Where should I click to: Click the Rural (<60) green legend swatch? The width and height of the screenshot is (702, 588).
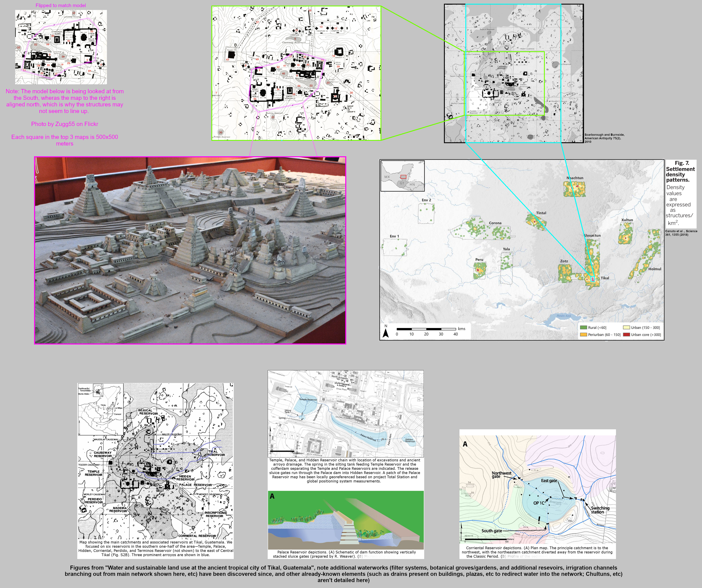point(584,328)
